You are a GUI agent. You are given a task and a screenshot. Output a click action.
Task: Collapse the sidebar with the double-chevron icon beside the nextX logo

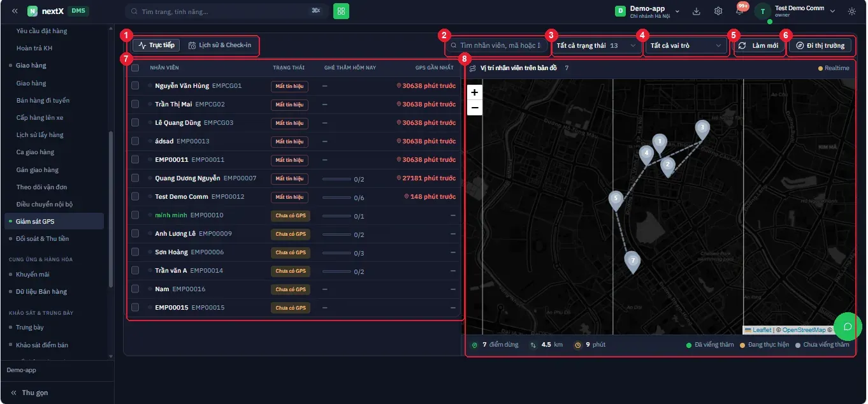(x=15, y=11)
